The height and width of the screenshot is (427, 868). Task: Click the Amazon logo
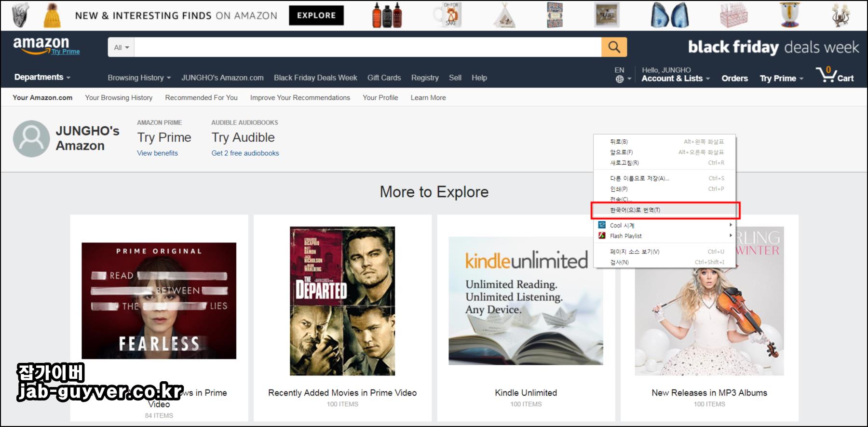tap(41, 44)
